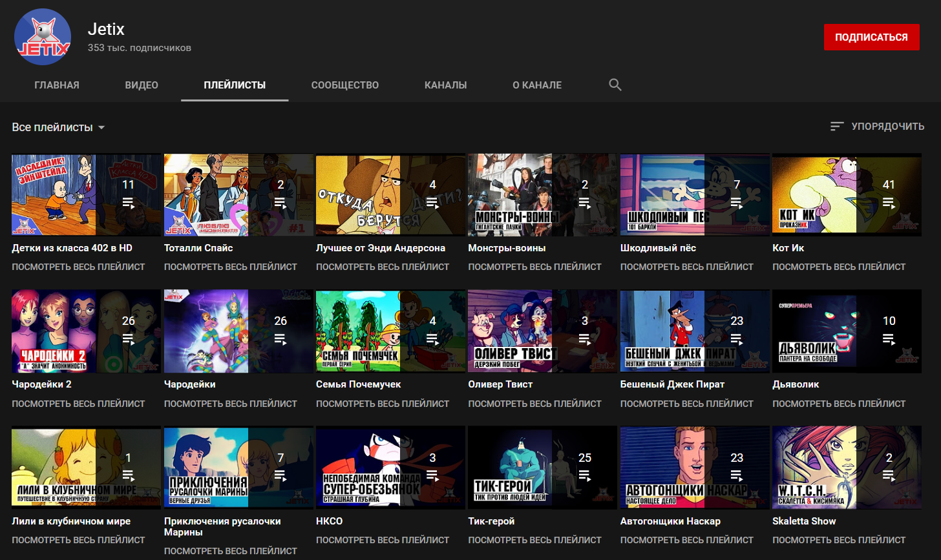Click the Jetix channel avatar logo
The height and width of the screenshot is (560, 941).
(x=43, y=37)
